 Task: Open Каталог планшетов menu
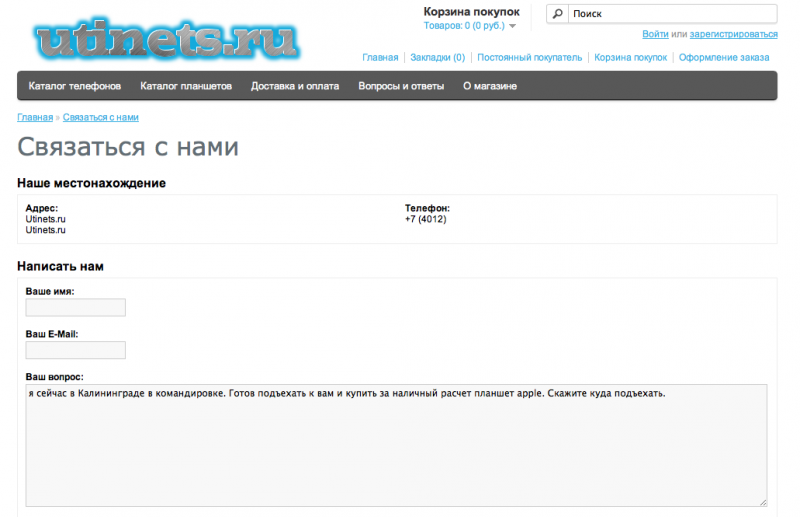click(186, 86)
